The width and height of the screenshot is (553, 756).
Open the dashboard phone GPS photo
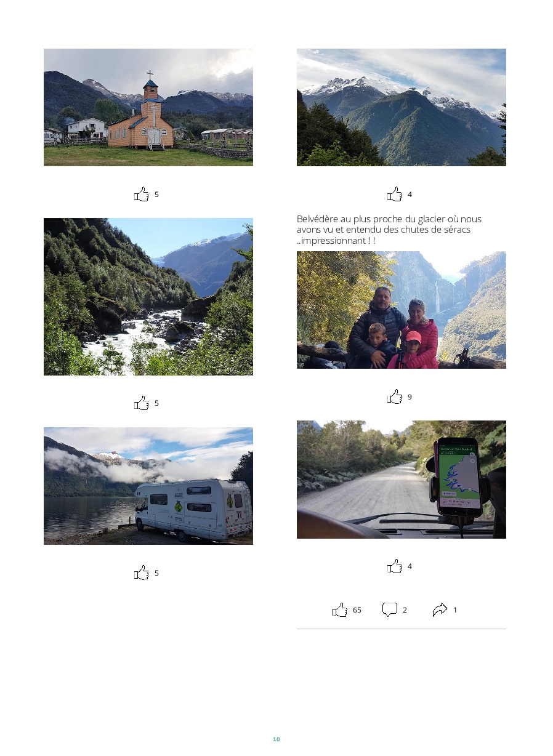[402, 480]
